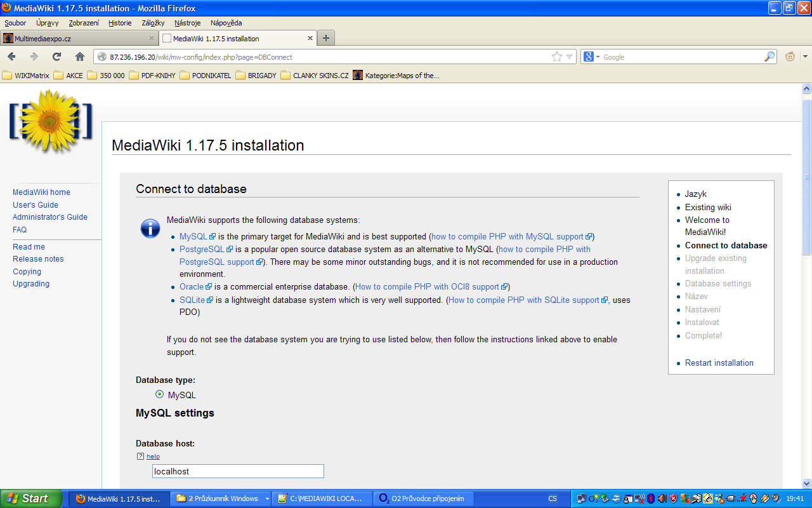Image resolution: width=812 pixels, height=508 pixels.
Task: Reload the page with the refresh icon
Action: [57, 57]
